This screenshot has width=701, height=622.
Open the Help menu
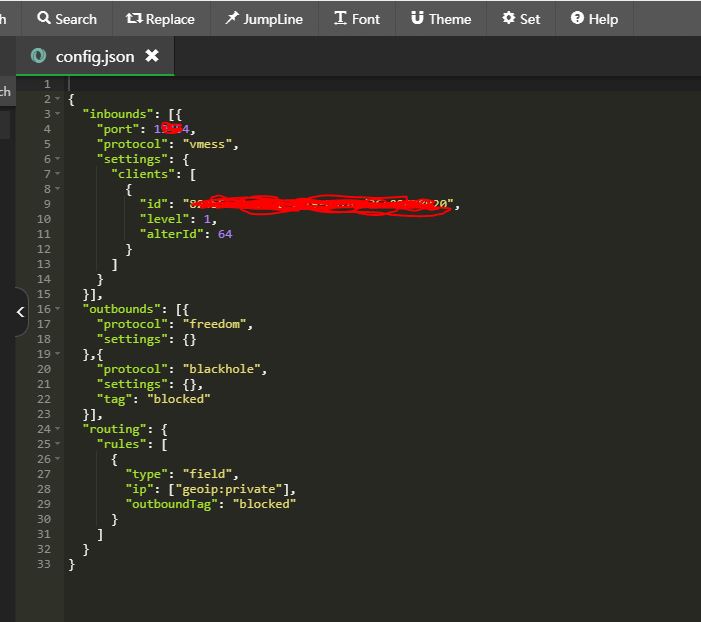pyautogui.click(x=594, y=19)
